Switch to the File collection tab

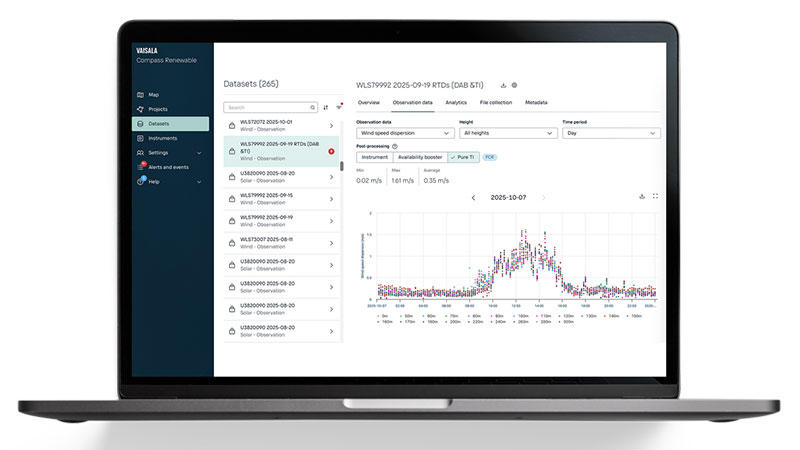[x=495, y=102]
